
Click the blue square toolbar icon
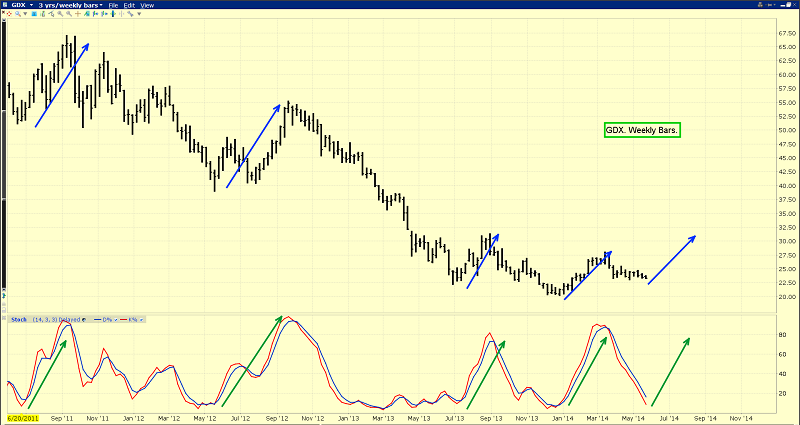tap(34, 14)
